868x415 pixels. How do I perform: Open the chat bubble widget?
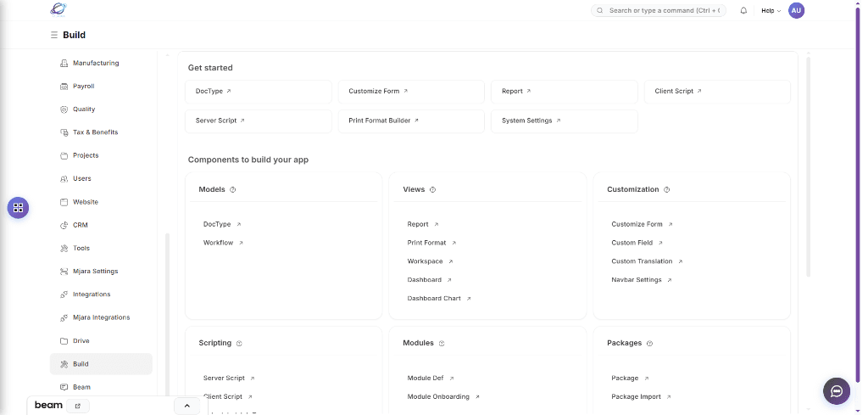836,391
